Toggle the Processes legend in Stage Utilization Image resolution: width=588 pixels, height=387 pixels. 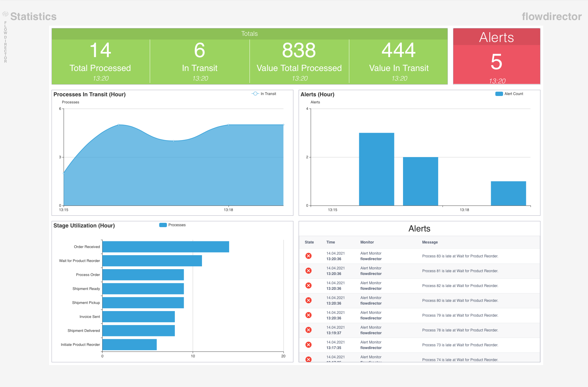(173, 225)
